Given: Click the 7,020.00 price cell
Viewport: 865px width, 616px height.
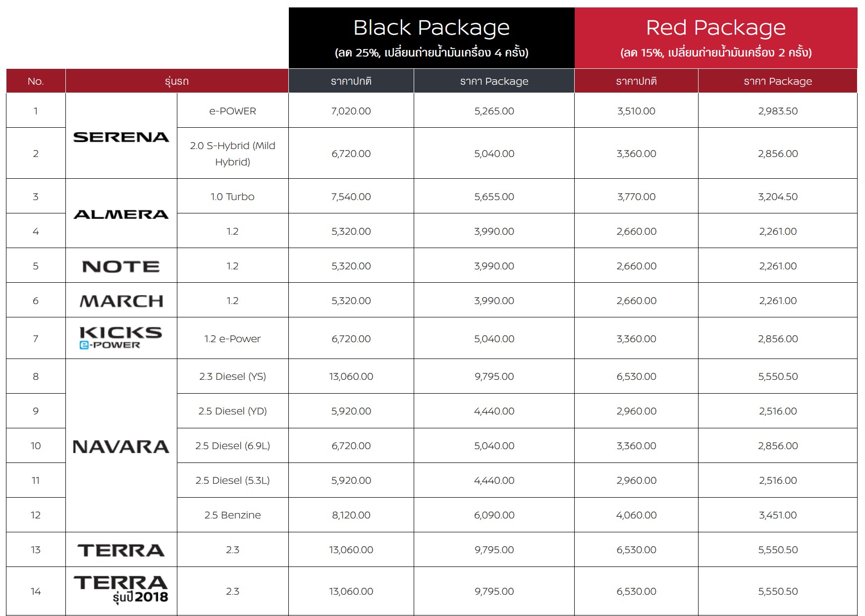Looking at the screenshot, I should 351,111.
